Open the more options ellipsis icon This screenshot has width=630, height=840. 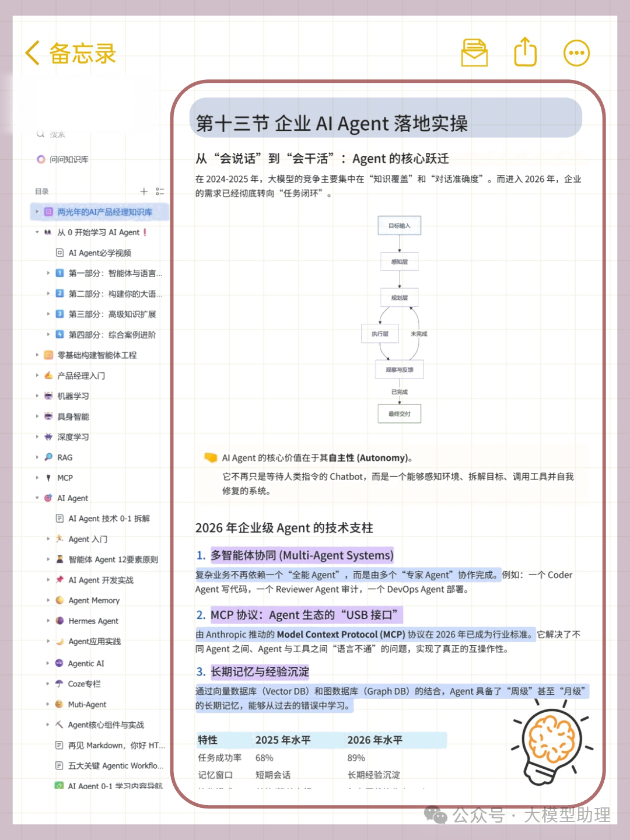click(x=576, y=53)
